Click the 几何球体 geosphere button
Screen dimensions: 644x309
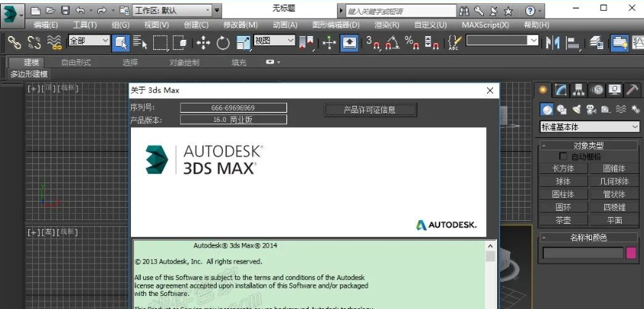click(614, 182)
